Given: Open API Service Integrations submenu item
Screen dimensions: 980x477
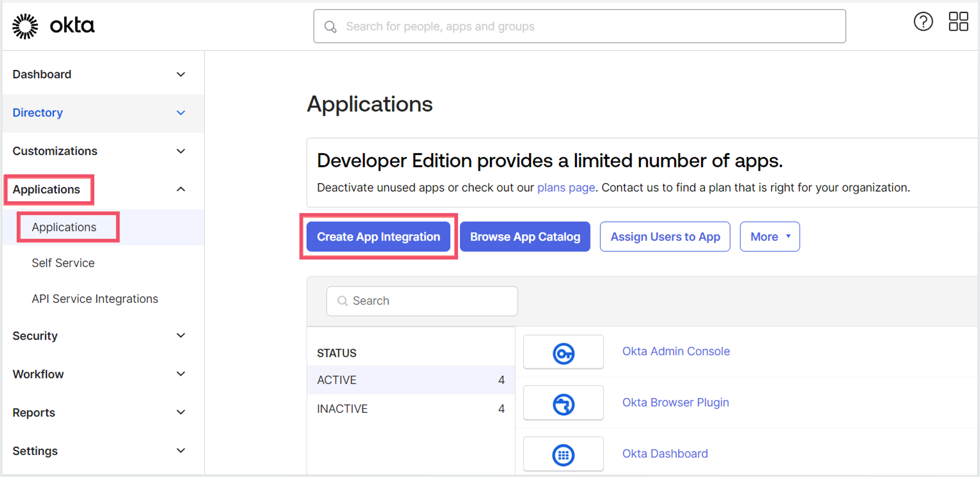Looking at the screenshot, I should pyautogui.click(x=95, y=299).
